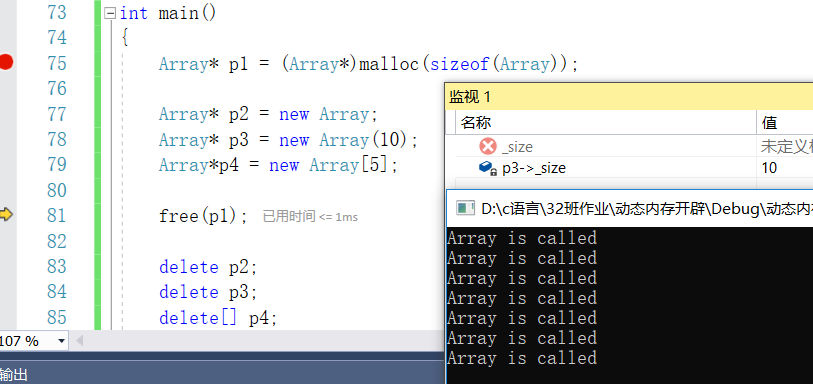813x384 pixels.
Task: Set breakpoint in margin at line 83
Action: 6,267
